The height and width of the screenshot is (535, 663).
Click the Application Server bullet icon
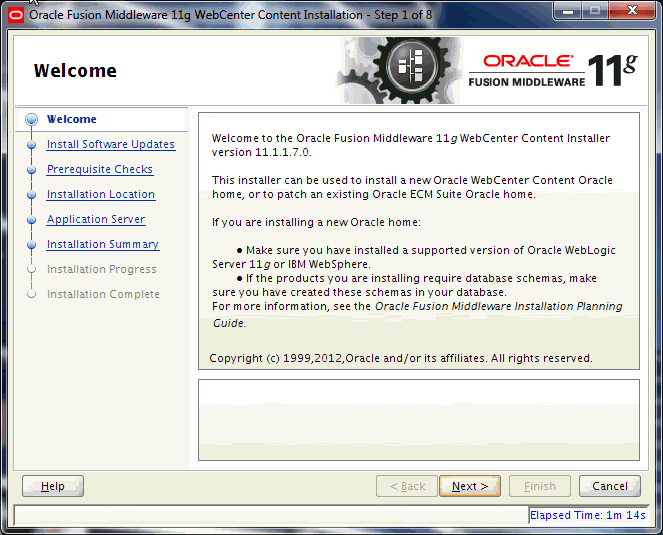[x=31, y=219]
